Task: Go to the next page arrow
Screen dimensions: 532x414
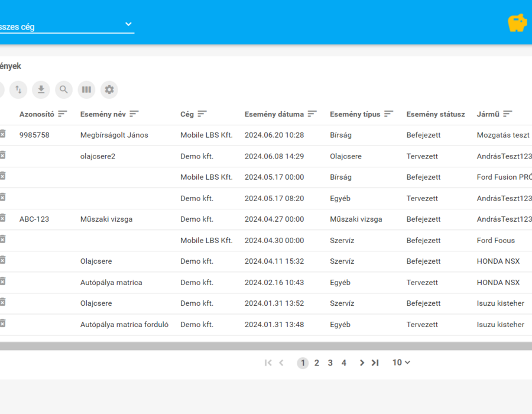Action: [362, 363]
